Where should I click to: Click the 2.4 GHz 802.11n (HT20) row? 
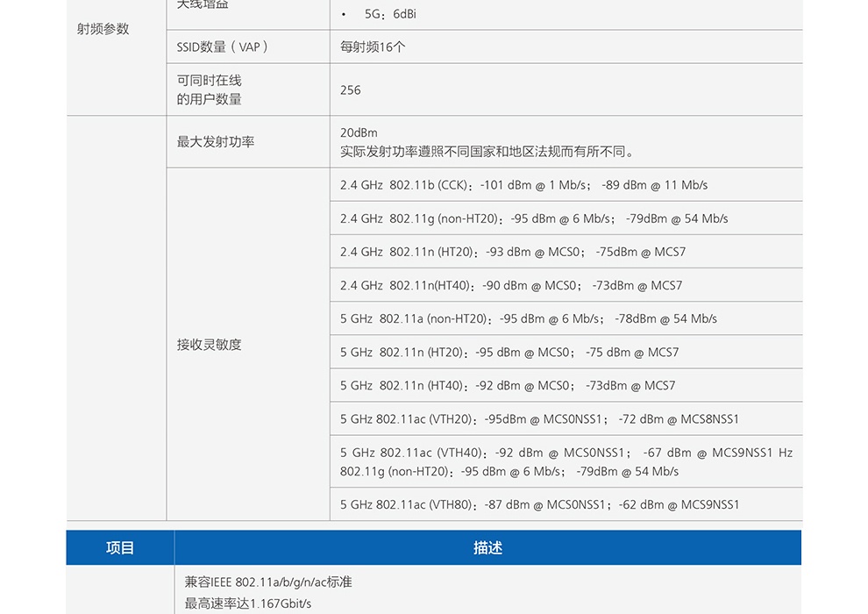pyautogui.click(x=513, y=252)
